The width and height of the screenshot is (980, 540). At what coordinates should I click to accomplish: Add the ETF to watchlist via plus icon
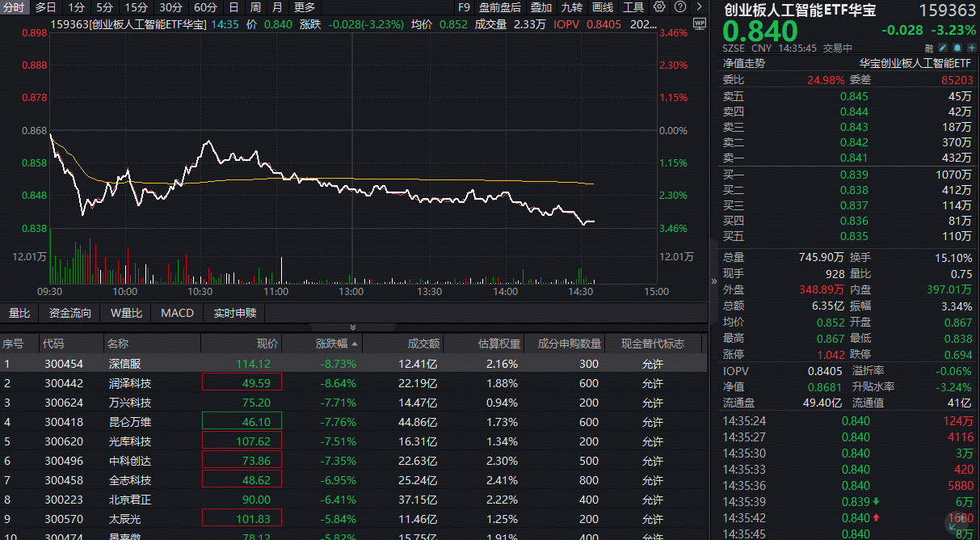(971, 49)
